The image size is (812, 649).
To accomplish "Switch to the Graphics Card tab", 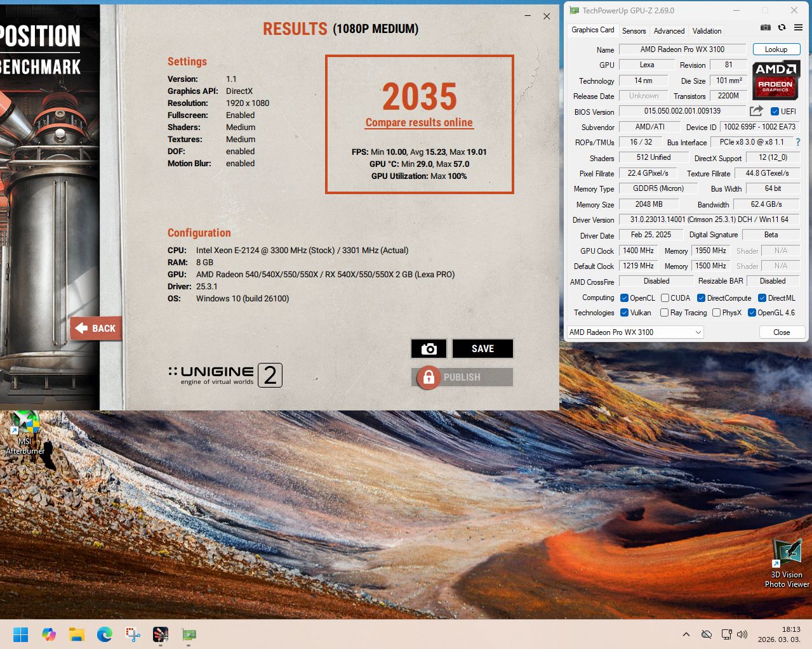I will click(592, 30).
